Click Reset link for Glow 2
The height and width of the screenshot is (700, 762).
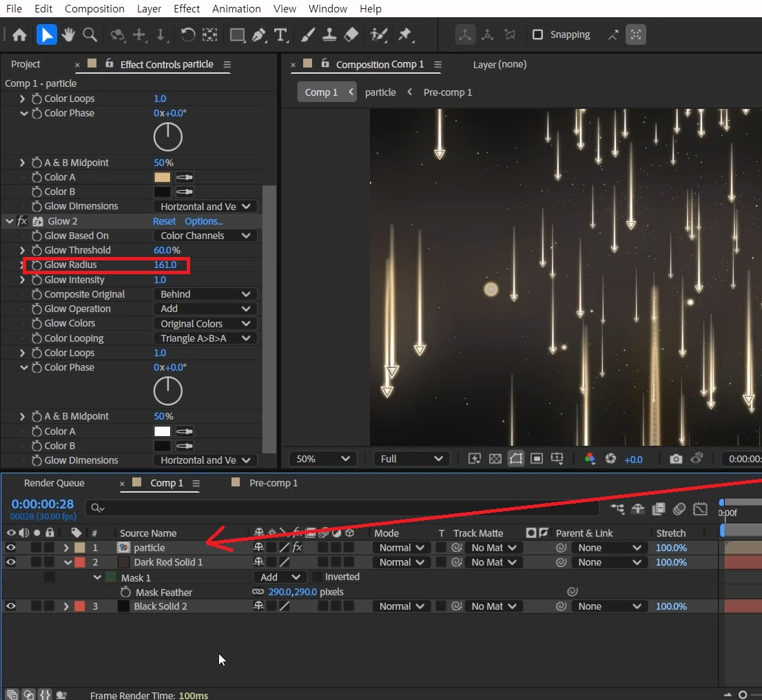164,221
